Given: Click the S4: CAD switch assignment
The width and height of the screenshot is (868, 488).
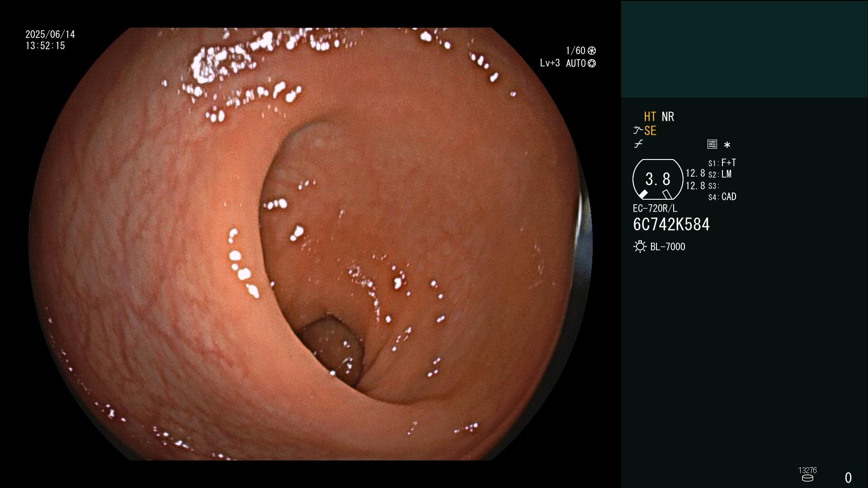Looking at the screenshot, I should point(722,197).
